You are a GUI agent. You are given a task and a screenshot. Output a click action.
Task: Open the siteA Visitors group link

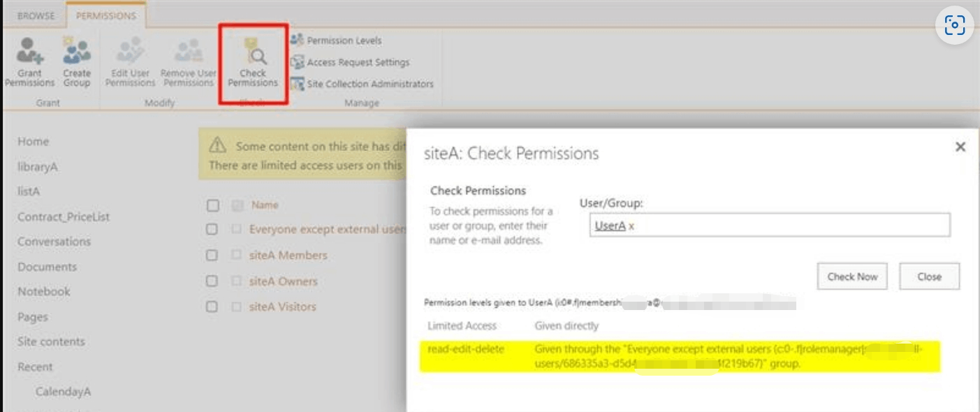[x=283, y=307]
